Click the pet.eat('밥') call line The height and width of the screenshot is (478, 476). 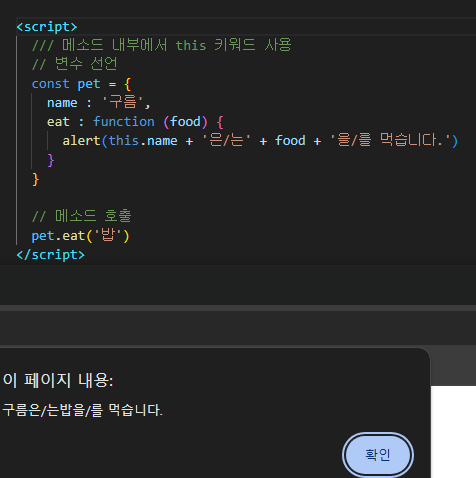point(80,236)
